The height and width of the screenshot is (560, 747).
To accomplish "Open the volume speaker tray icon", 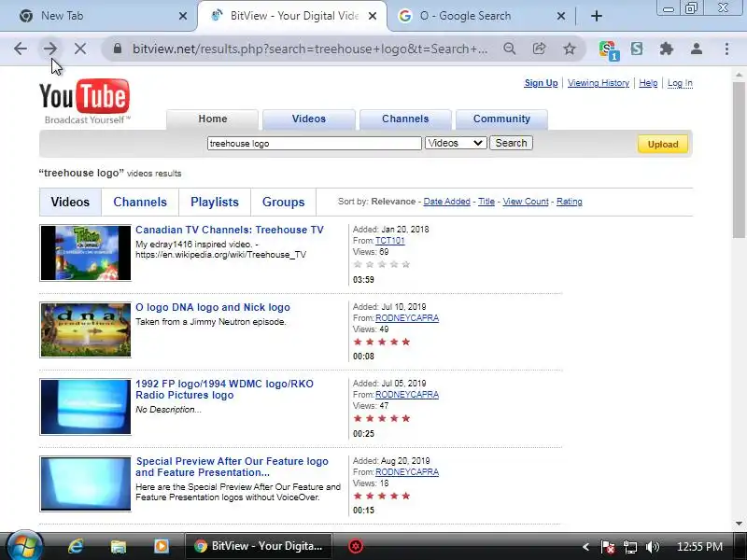I will point(653,547).
